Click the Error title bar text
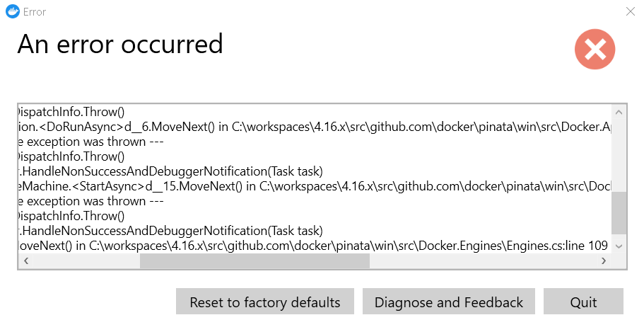644x332 pixels. coord(35,12)
